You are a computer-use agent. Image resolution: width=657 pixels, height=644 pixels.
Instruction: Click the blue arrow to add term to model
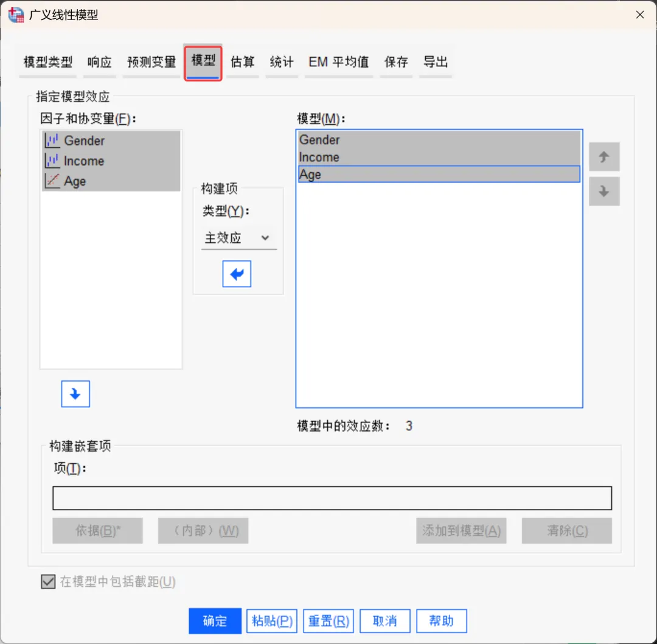[237, 274]
